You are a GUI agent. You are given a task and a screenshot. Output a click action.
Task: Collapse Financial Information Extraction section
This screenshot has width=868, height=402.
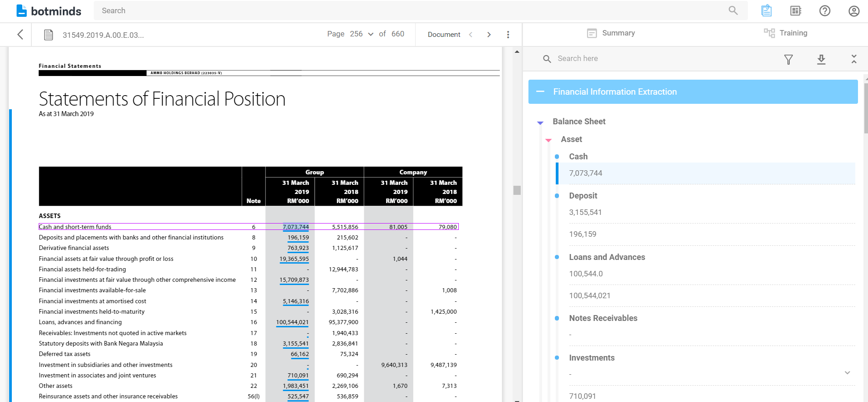[x=540, y=92]
